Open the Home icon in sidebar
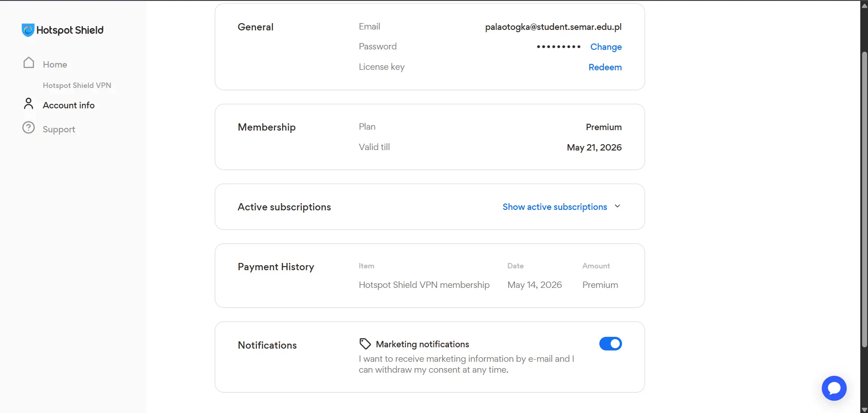This screenshot has height=413, width=868. coord(29,63)
